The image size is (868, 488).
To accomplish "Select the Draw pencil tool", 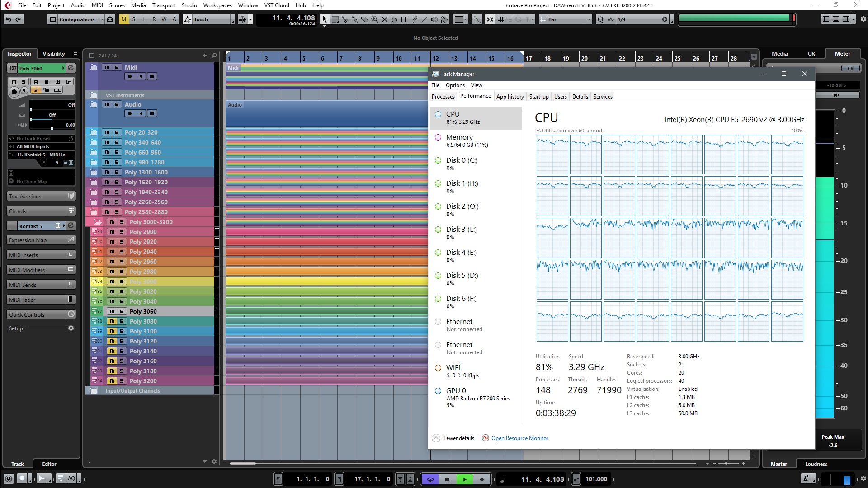I will click(x=415, y=19).
